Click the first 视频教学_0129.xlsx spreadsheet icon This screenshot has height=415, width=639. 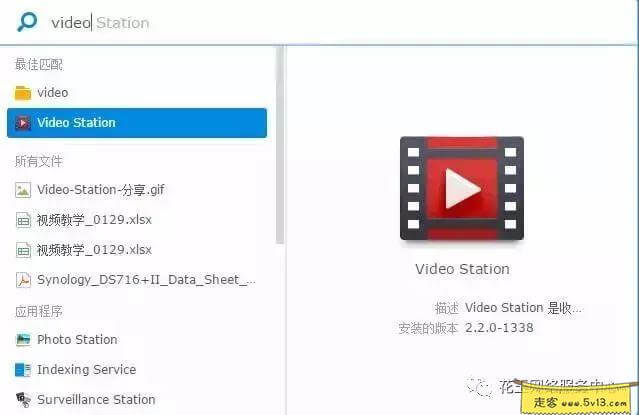coord(23,220)
